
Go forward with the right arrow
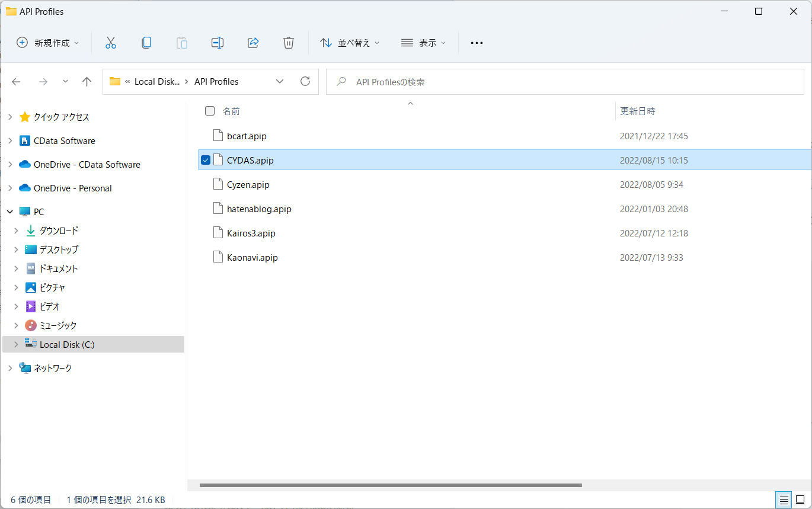(43, 82)
